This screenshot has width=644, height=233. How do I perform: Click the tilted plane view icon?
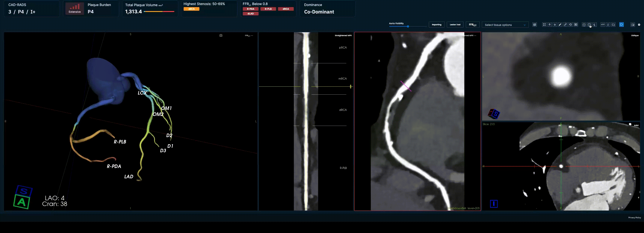tap(613, 25)
